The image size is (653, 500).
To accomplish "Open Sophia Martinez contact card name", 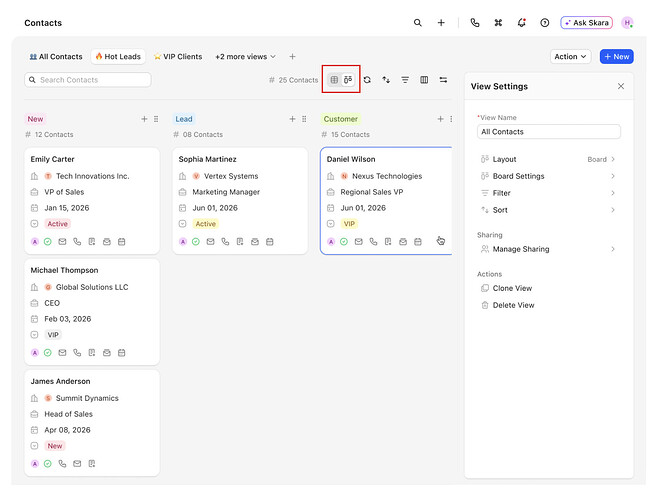I will (x=207, y=159).
